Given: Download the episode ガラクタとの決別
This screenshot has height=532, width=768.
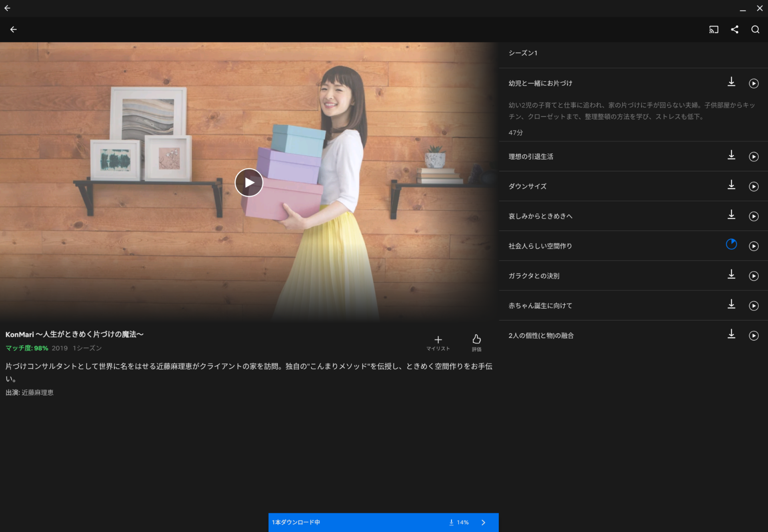Looking at the screenshot, I should point(732,275).
